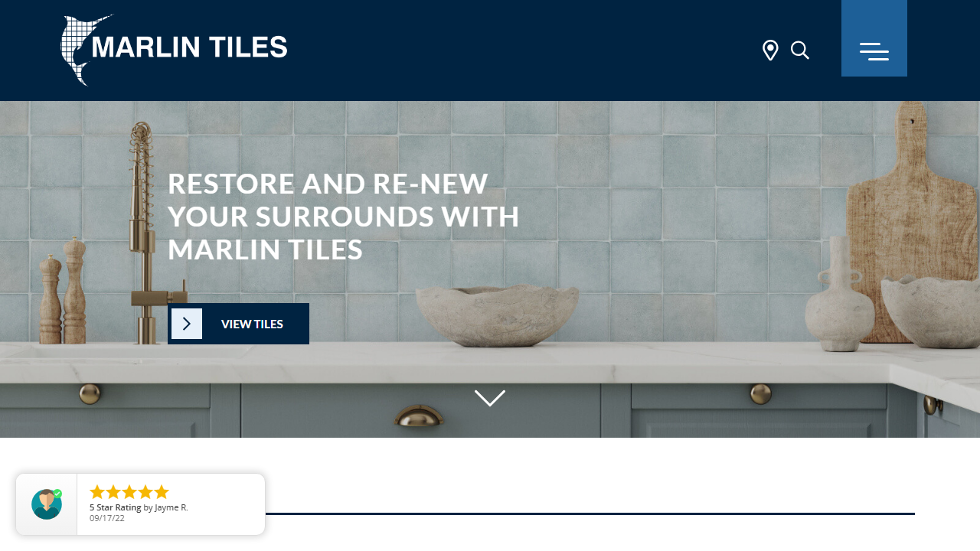Click the VIEW TILES button label

(252, 324)
